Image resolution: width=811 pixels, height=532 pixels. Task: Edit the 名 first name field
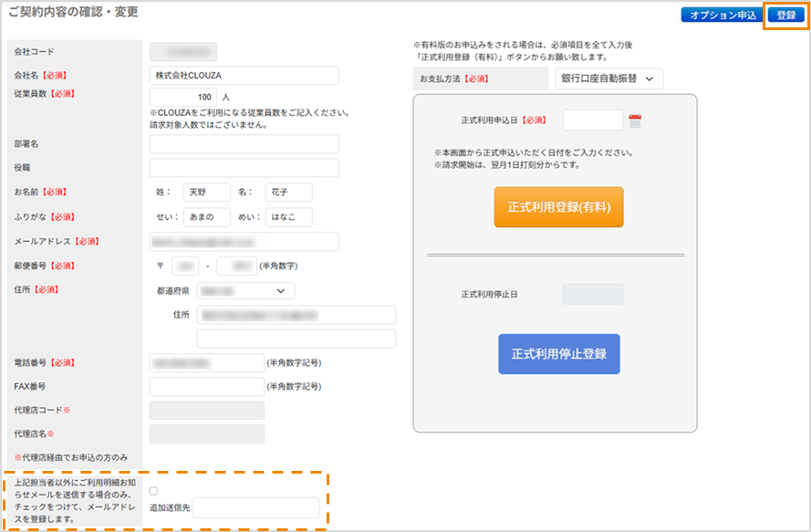click(288, 193)
